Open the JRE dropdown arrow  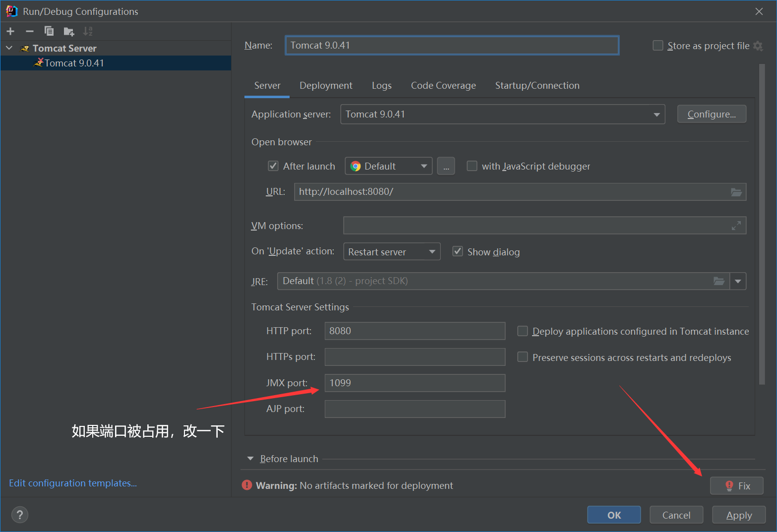738,281
